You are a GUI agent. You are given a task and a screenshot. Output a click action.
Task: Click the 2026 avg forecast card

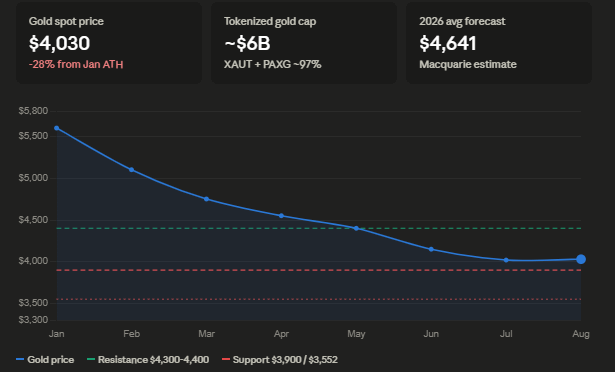point(499,43)
